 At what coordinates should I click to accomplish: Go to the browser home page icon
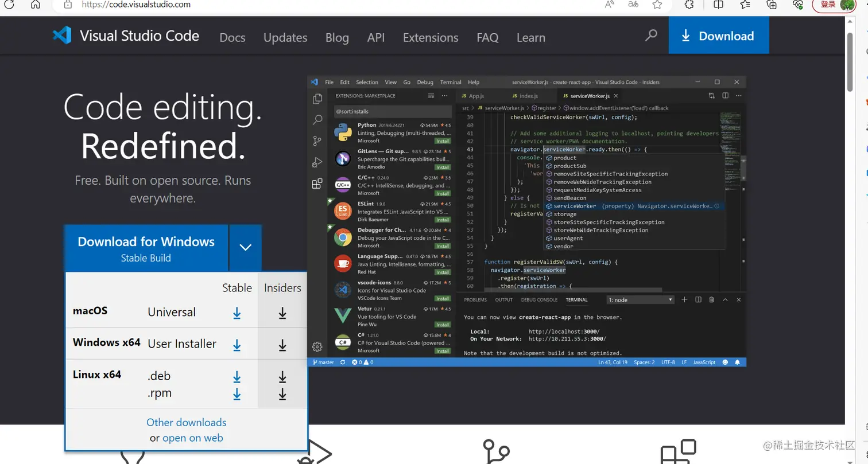(x=36, y=5)
